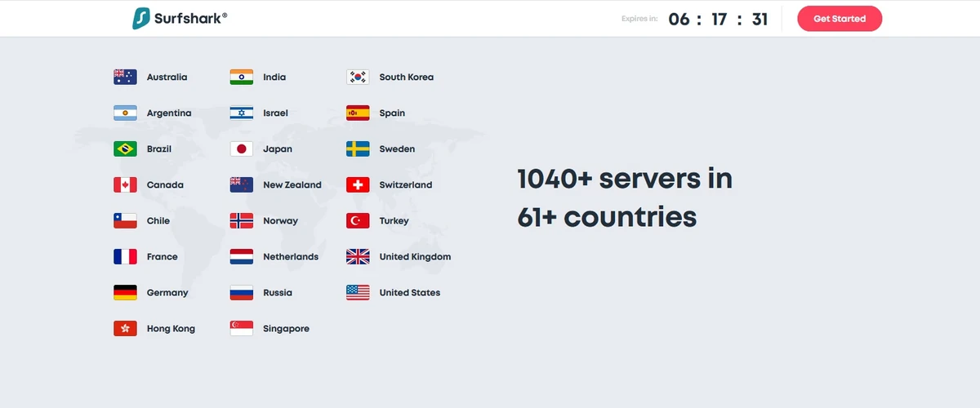The image size is (980, 408).
Task: Click the Brazil flag icon
Action: (125, 149)
